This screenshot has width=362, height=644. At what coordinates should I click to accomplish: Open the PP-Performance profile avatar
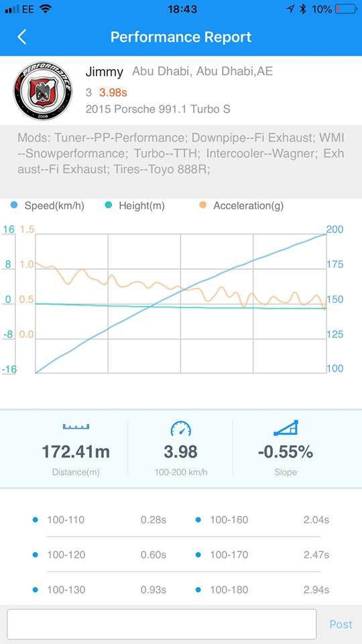coord(43,91)
